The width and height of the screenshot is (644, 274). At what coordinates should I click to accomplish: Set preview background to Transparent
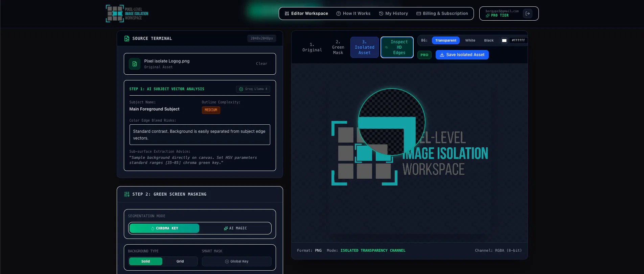tap(446, 41)
